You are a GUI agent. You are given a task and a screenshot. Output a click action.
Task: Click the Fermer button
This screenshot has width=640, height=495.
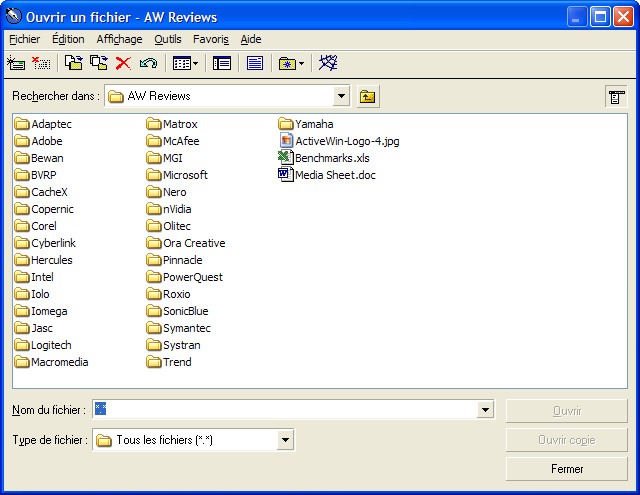click(x=567, y=469)
